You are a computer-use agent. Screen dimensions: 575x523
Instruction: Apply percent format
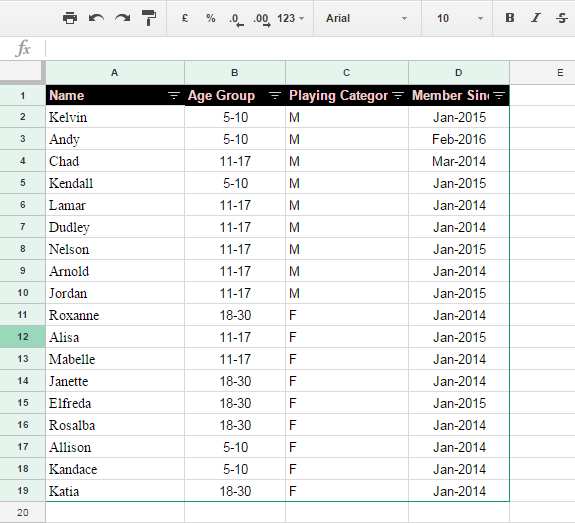pos(210,18)
